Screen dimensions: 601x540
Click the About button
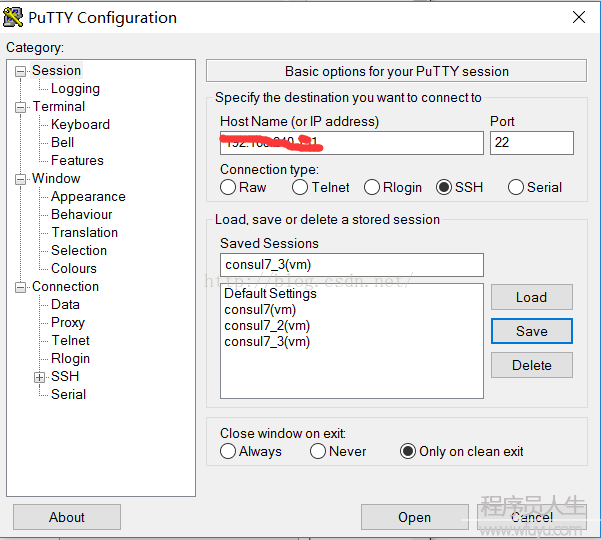click(x=67, y=517)
